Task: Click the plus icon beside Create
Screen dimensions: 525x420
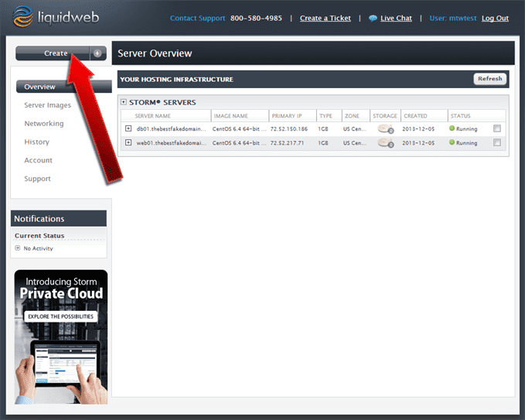Action: (97, 53)
